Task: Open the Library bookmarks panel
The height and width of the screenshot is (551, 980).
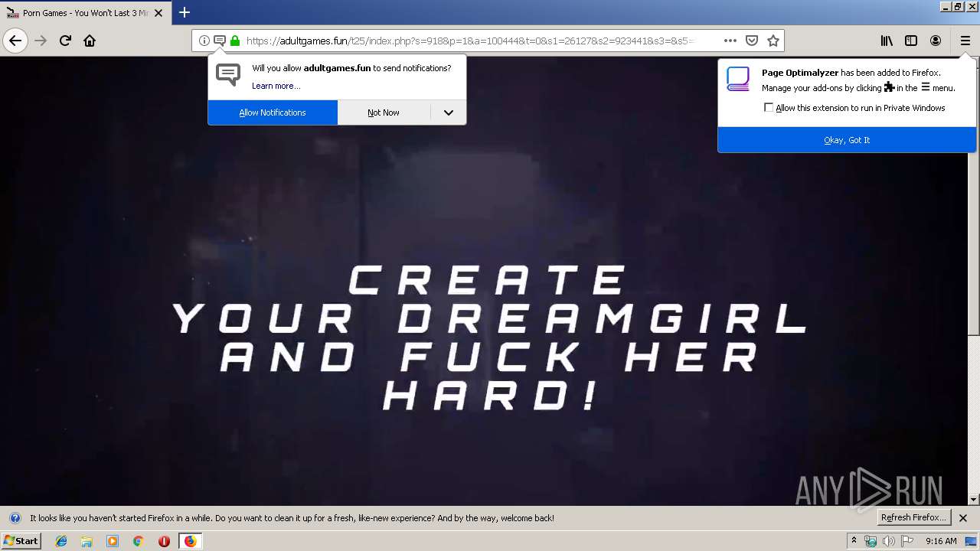Action: 887,41
